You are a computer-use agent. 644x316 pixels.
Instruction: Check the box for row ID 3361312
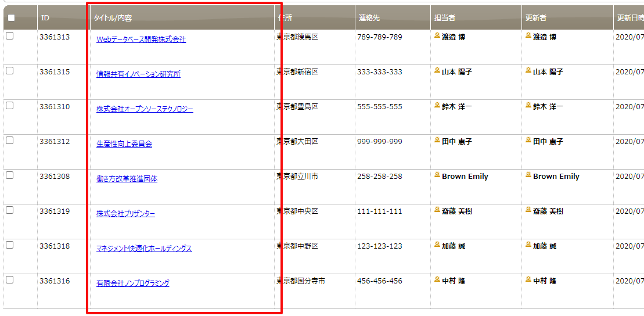(x=9, y=141)
